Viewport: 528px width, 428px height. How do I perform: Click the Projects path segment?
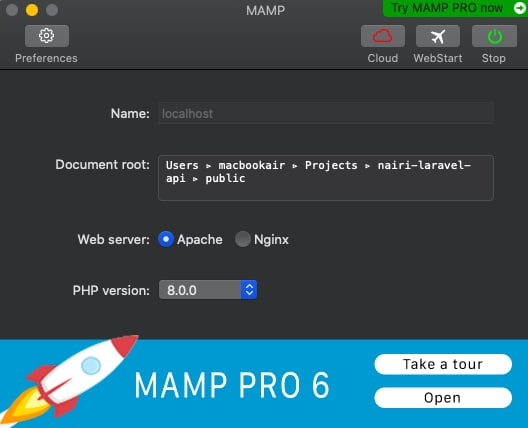click(331, 165)
